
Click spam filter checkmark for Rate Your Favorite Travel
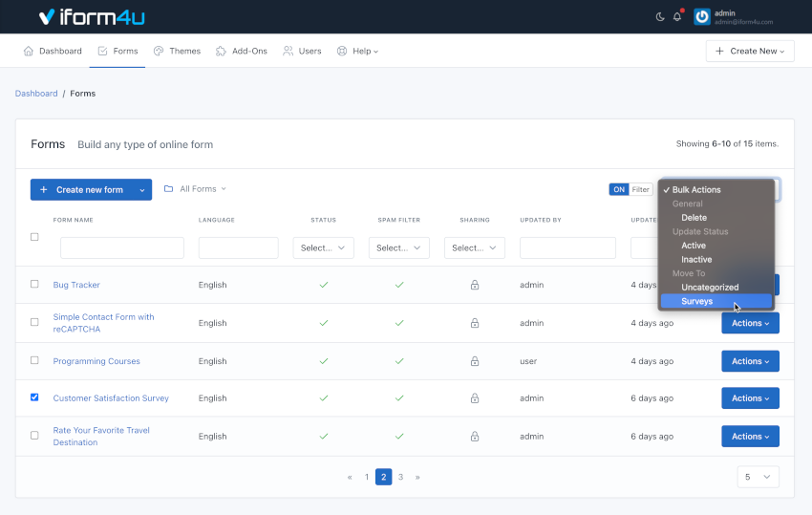[x=399, y=437]
